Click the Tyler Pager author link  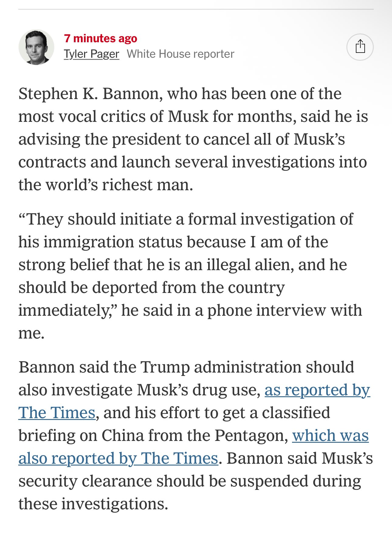(91, 54)
